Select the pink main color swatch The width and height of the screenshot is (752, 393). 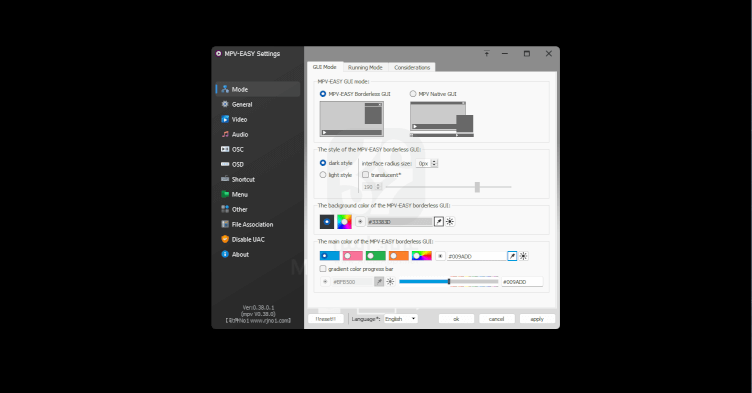click(352, 256)
